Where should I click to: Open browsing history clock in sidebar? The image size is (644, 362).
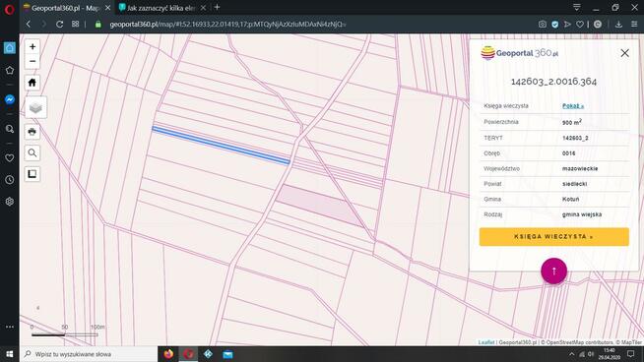pos(10,180)
